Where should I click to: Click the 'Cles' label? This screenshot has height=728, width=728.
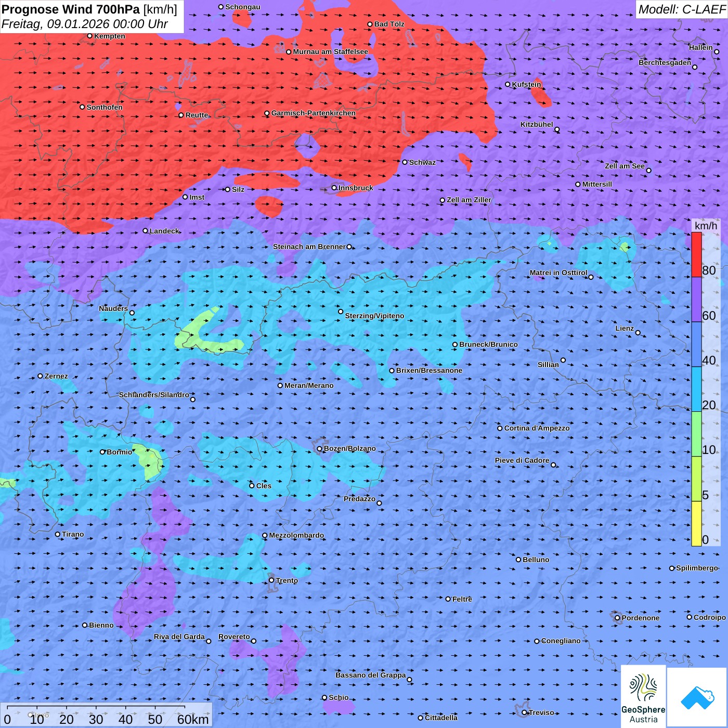coord(264,486)
